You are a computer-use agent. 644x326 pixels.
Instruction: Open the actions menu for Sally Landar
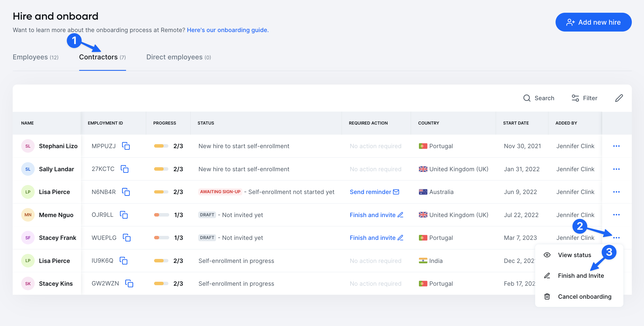(617, 169)
